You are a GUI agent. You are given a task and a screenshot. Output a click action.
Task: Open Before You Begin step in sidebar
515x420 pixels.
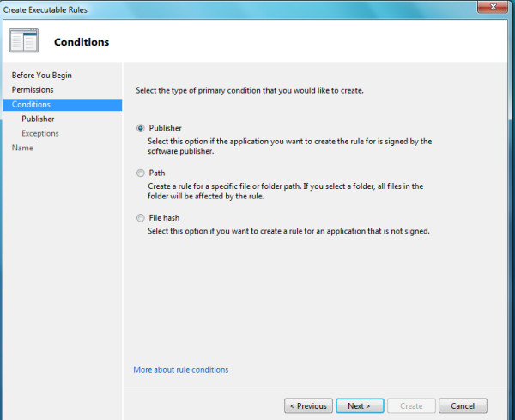point(42,76)
